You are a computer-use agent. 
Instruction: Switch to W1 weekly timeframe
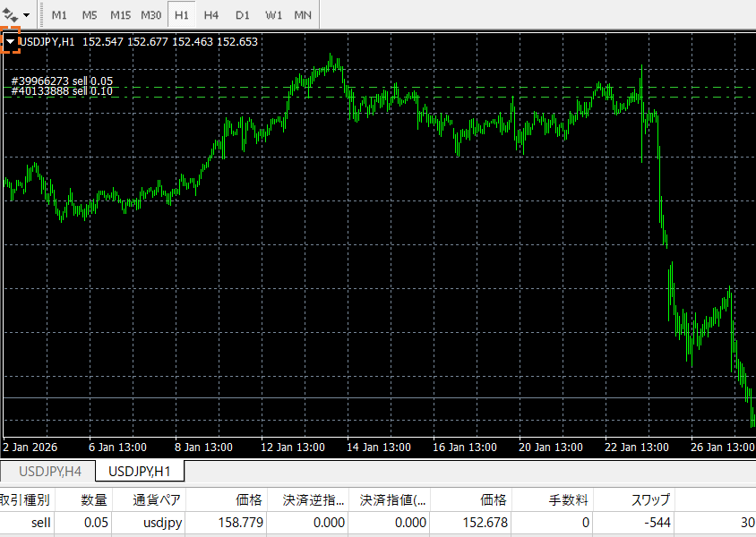click(272, 14)
